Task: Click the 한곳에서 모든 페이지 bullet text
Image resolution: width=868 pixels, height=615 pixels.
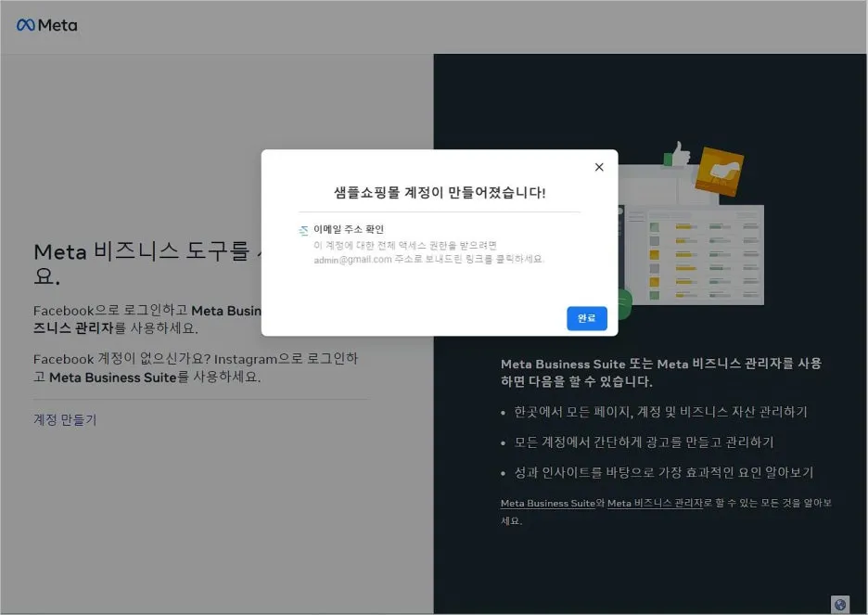Action: pos(660,412)
